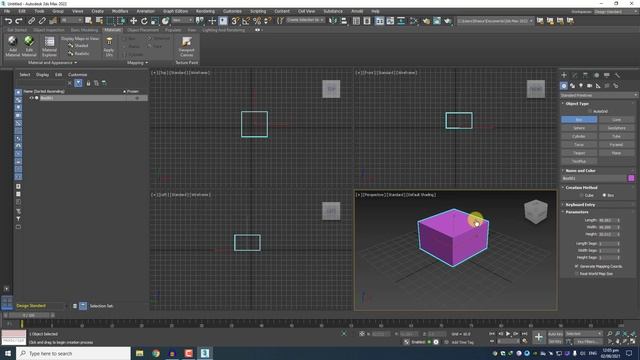Image resolution: width=640 pixels, height=360 pixels.
Task: Click the Perspective viewport ViewCube
Action: [536, 211]
